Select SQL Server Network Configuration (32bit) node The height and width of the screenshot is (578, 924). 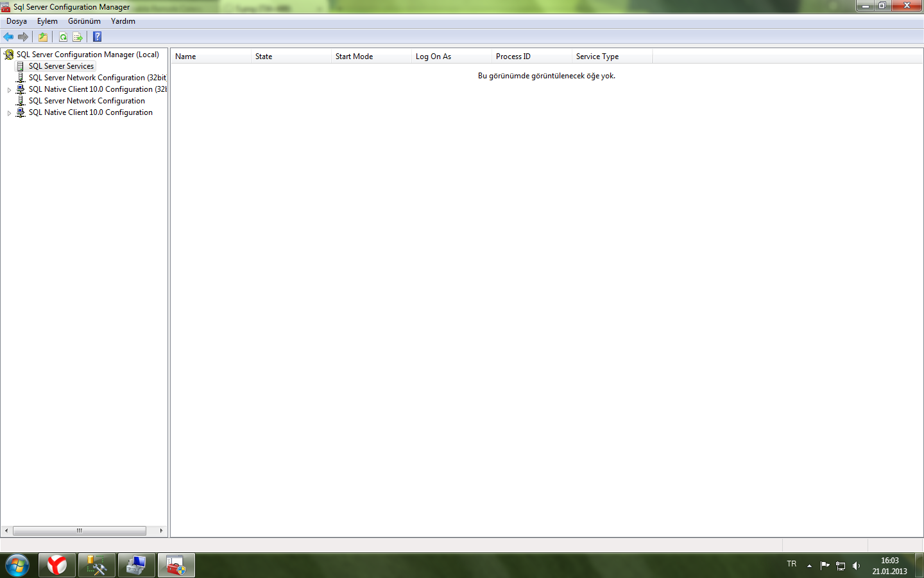point(98,78)
